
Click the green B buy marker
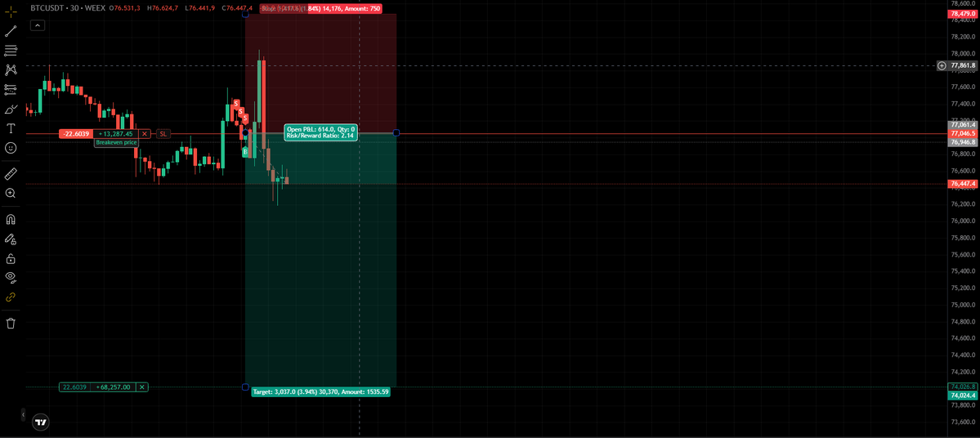246,151
